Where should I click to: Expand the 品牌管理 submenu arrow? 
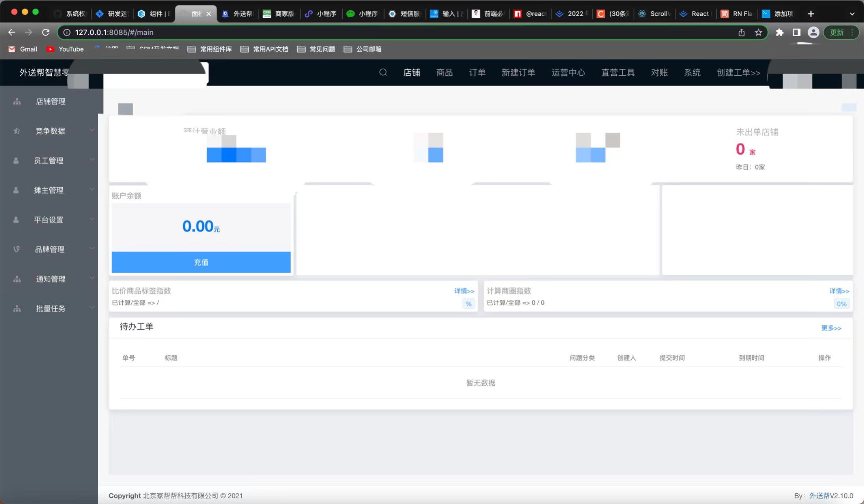tap(92, 248)
